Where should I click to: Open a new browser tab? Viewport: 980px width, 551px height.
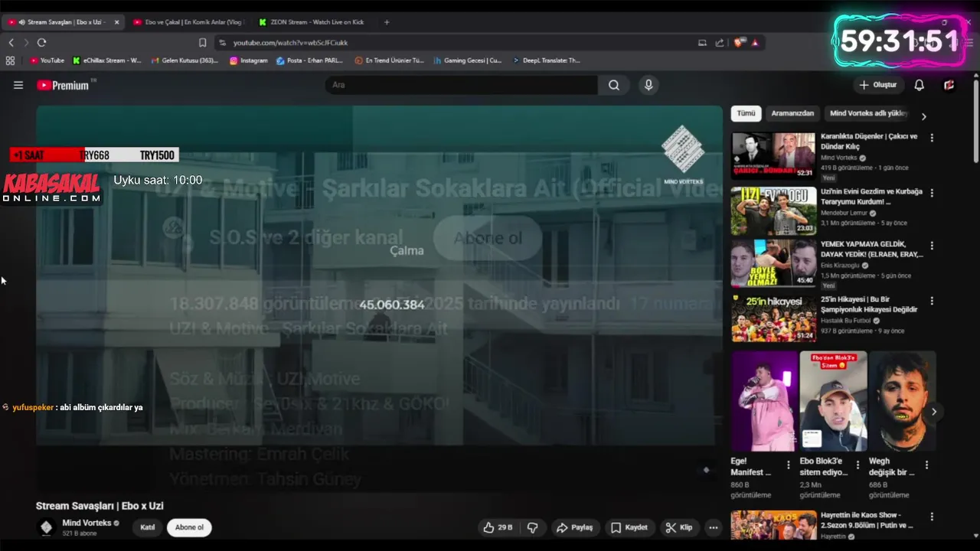pyautogui.click(x=387, y=22)
